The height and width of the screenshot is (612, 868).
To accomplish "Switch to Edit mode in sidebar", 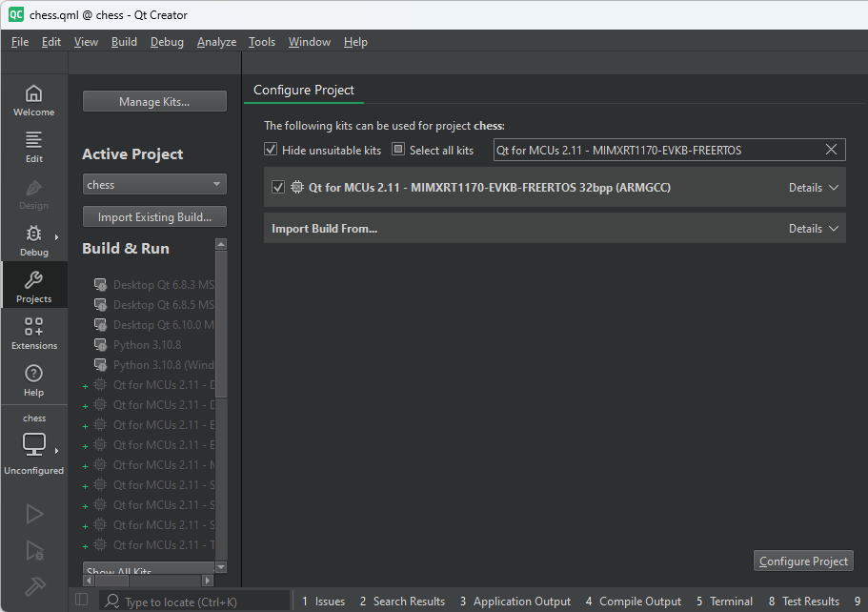I will (x=33, y=146).
